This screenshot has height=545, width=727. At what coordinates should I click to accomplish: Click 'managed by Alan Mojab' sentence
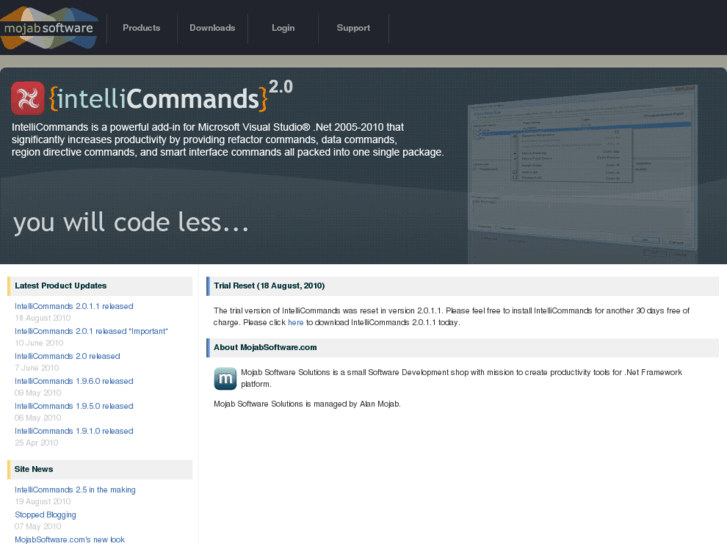(307, 404)
